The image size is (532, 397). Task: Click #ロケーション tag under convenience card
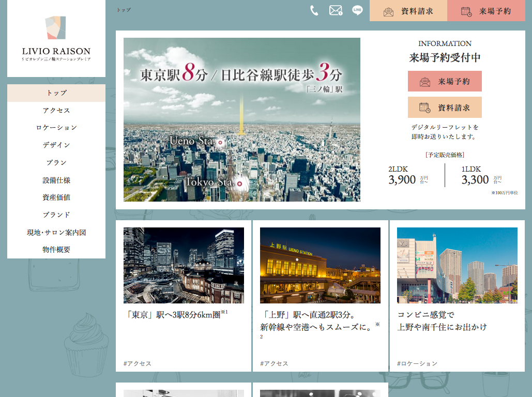(x=417, y=363)
